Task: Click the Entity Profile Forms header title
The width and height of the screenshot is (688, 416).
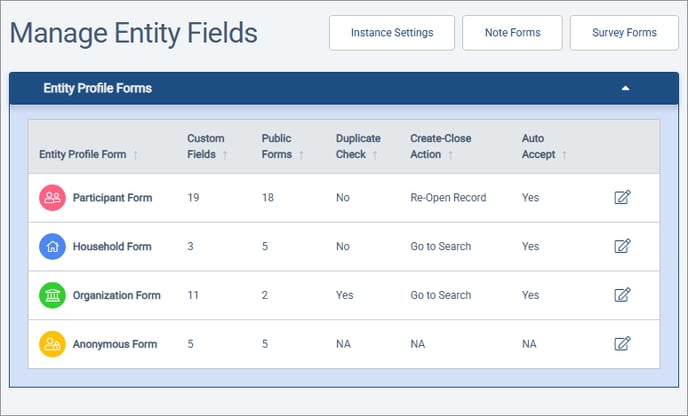Action: 97,88
